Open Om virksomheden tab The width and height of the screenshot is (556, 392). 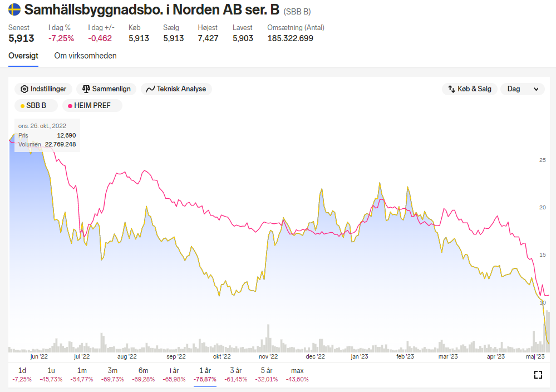point(86,56)
